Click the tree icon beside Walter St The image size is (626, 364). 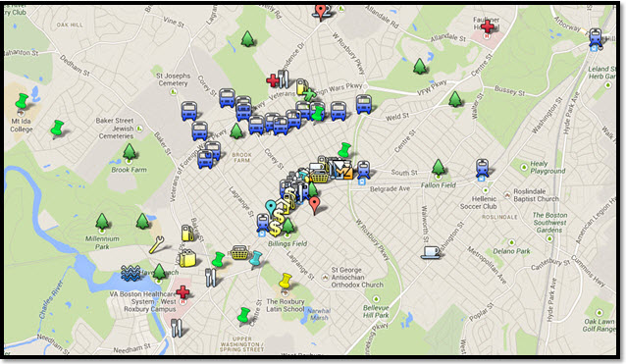click(455, 99)
